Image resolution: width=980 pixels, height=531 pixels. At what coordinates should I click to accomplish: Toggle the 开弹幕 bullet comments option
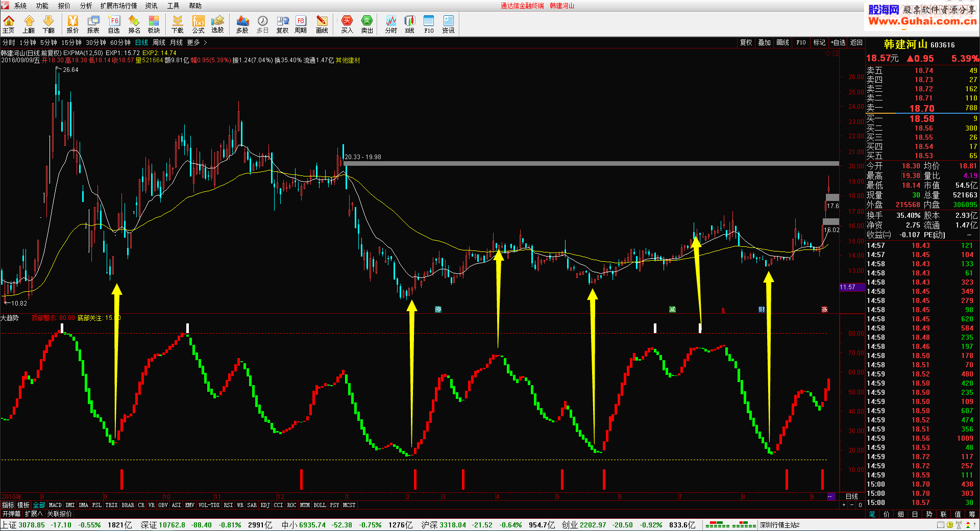click(11, 514)
